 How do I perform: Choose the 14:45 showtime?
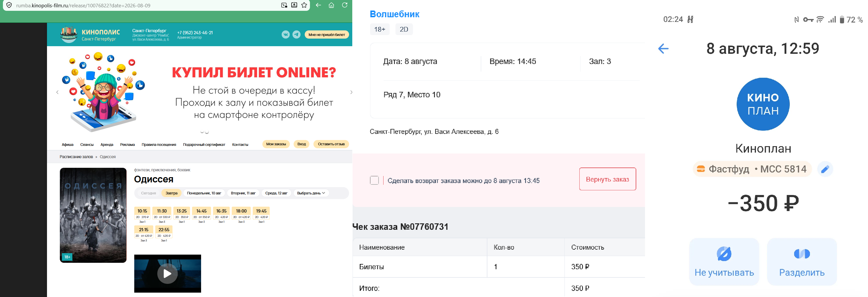tap(201, 213)
